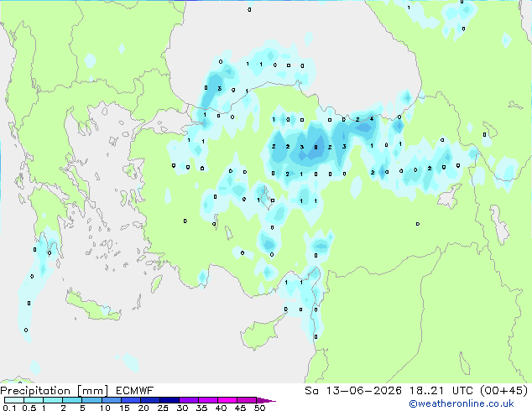The height and width of the screenshot is (411, 532).
Task: Click the legend scale number 0.1
Action: [9, 408]
